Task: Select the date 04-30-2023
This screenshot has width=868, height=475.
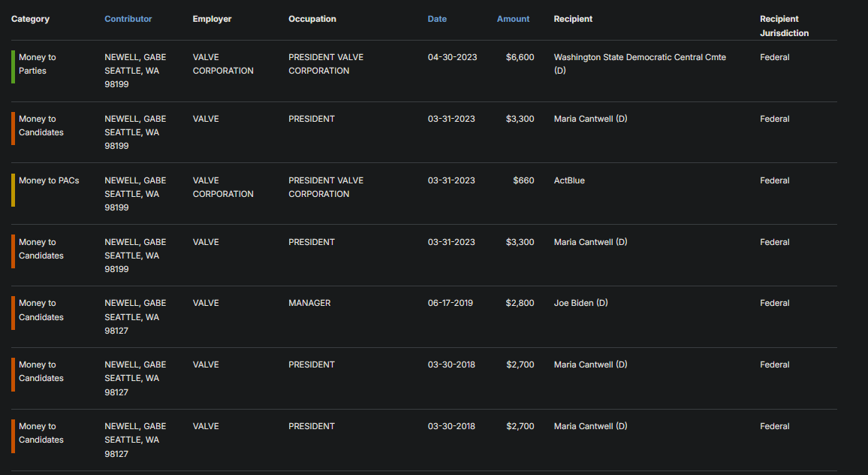Action: 452,57
